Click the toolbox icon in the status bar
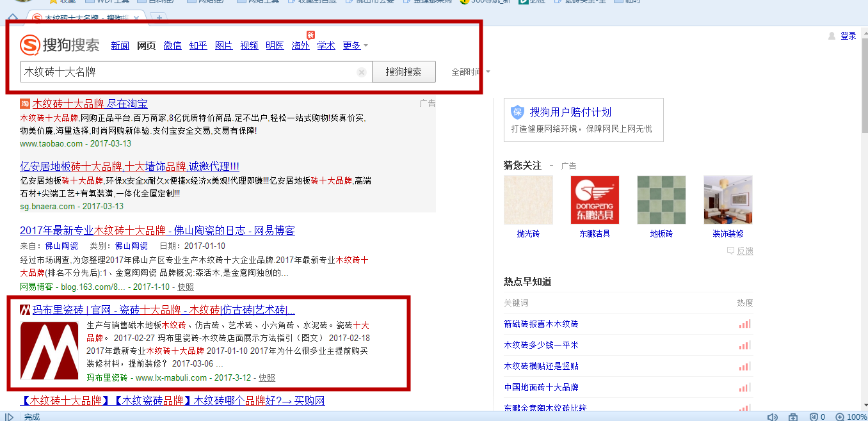868x421 pixels. tap(794, 417)
